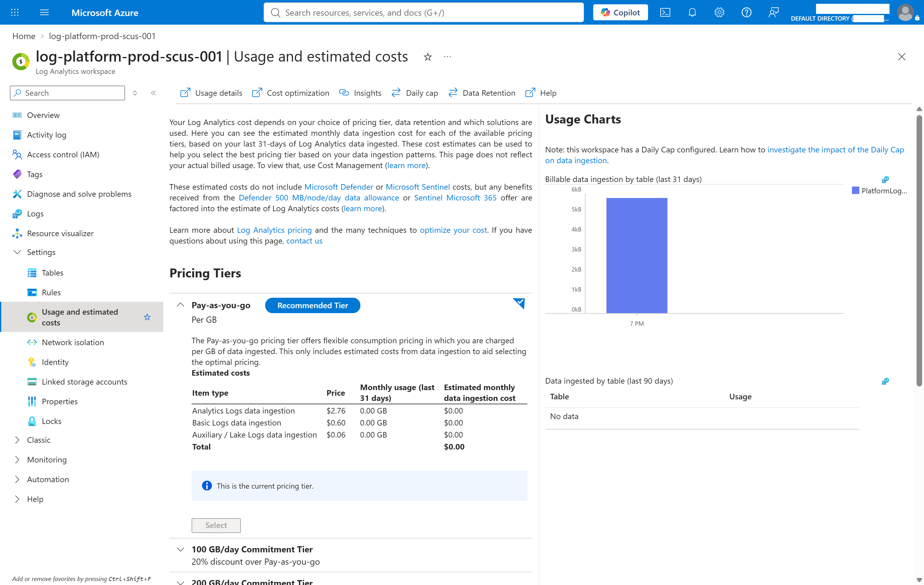Viewport: 924px width, 585px height.
Task: Open Usage details toolbar item
Action: coord(211,93)
